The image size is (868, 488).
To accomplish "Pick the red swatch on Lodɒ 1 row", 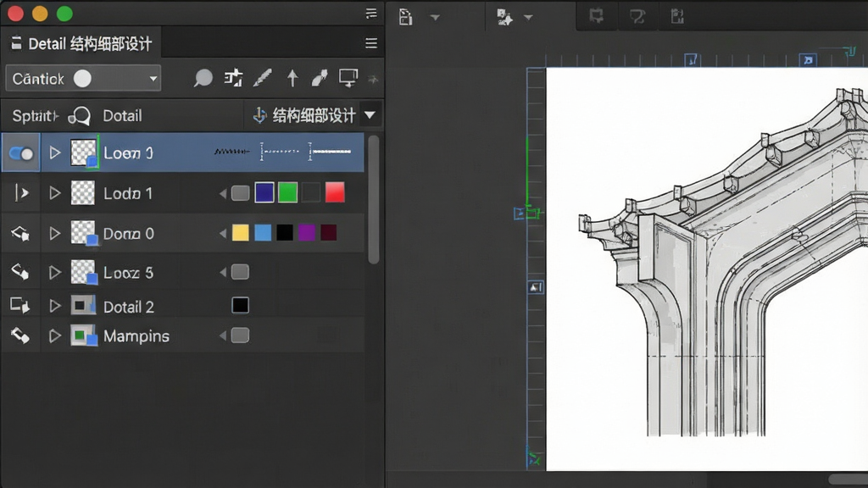I will point(335,192).
